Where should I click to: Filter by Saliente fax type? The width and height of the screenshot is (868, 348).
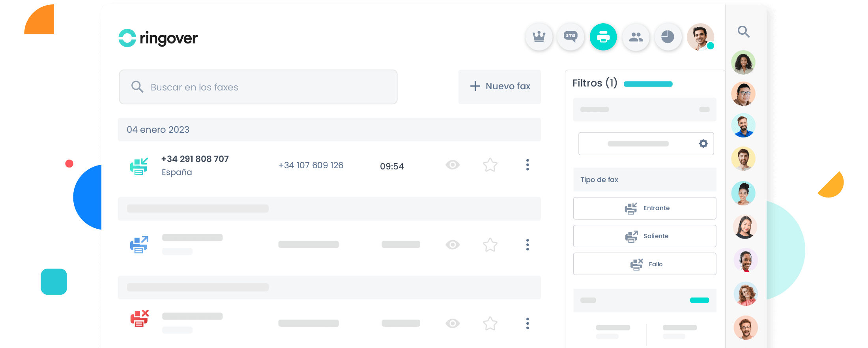(x=644, y=236)
